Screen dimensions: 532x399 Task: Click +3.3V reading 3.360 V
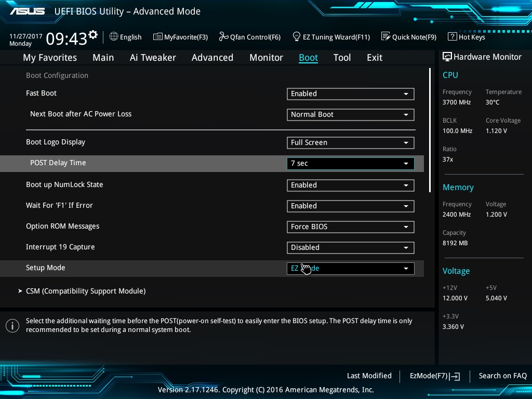(x=453, y=327)
